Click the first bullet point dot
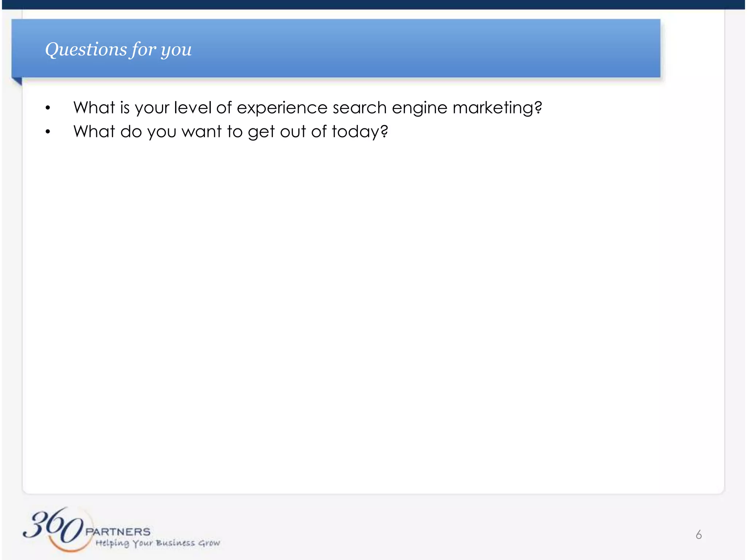 pyautogui.click(x=48, y=108)
